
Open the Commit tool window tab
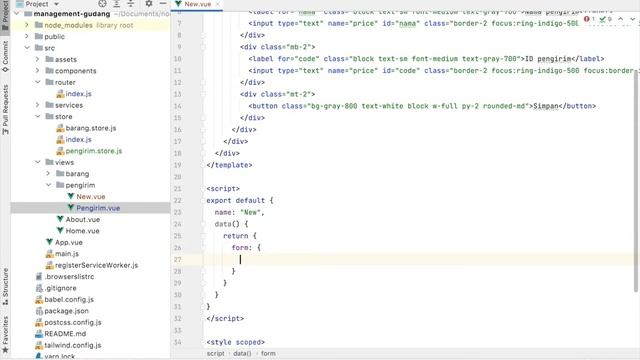(x=5, y=56)
